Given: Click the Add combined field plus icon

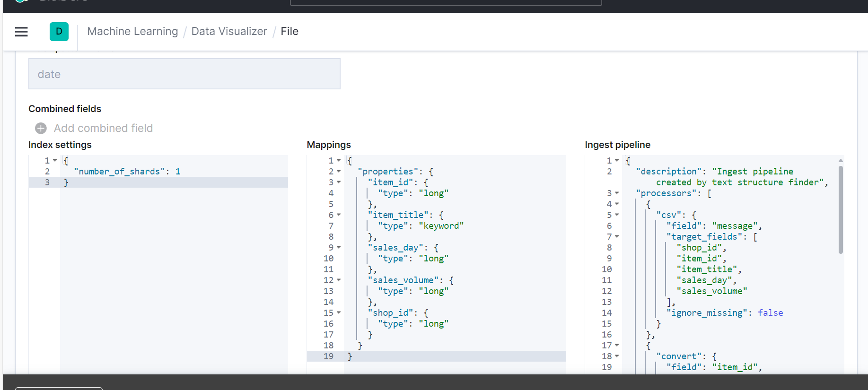Looking at the screenshot, I should point(41,128).
